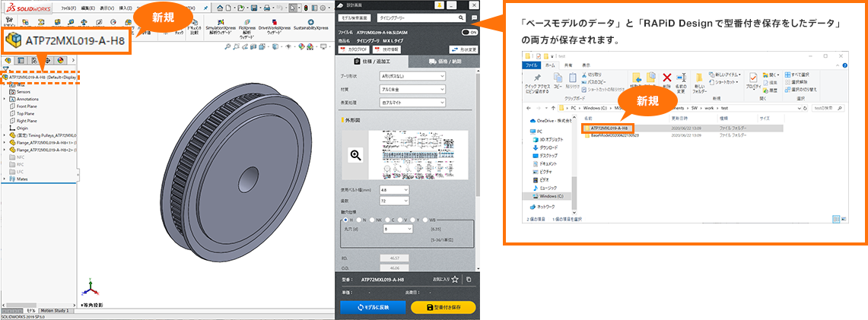
Task: Expand the Mates node in feature tree
Action: pos(5,179)
